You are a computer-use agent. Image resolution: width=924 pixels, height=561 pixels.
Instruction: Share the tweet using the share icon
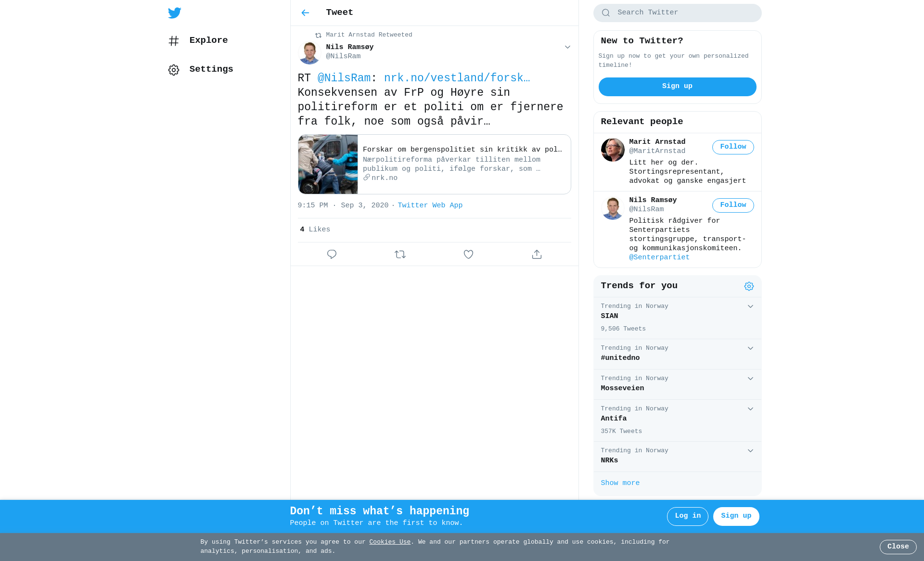click(537, 254)
